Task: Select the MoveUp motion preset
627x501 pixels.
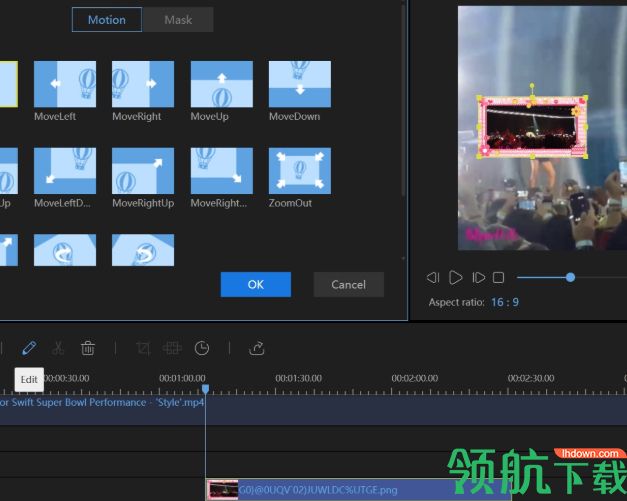Action: [222, 84]
